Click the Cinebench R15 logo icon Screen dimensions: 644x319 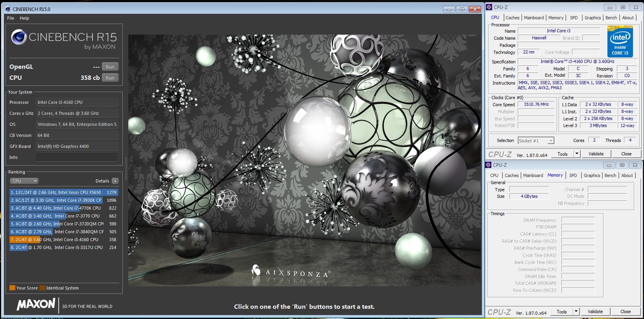click(18, 37)
